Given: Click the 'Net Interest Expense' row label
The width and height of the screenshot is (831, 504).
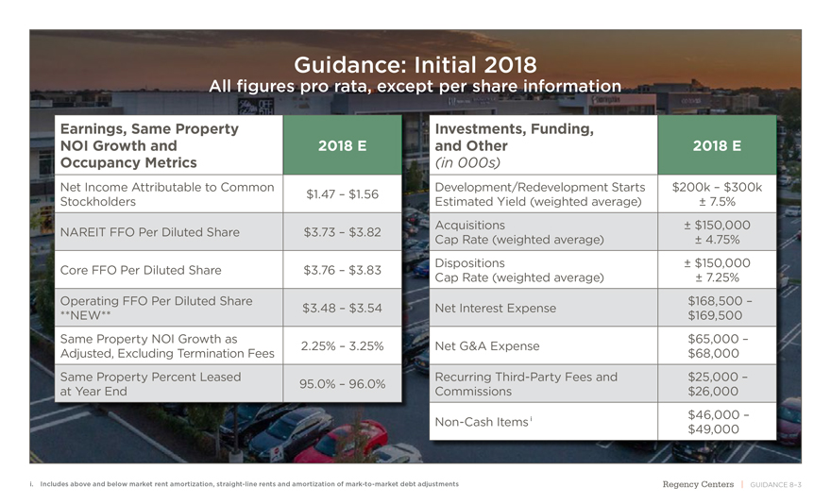Looking at the screenshot, I should pos(495,308).
